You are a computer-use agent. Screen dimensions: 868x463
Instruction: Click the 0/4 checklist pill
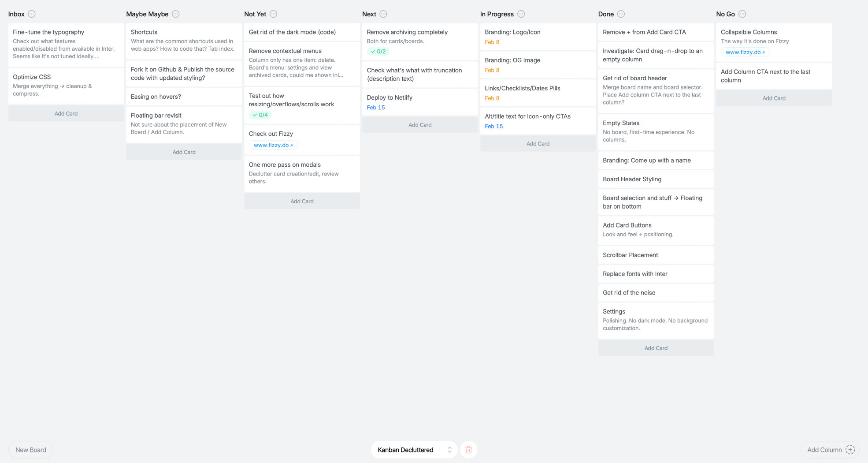pos(260,115)
